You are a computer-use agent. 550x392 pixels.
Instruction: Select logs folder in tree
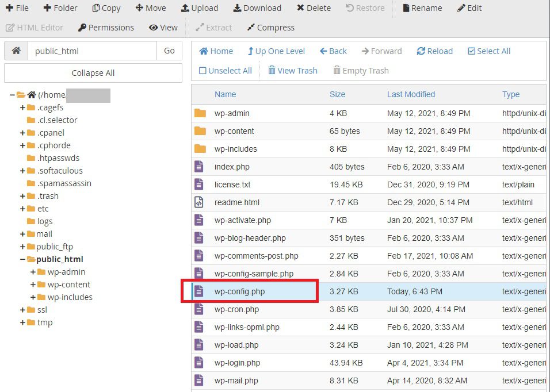click(x=44, y=221)
